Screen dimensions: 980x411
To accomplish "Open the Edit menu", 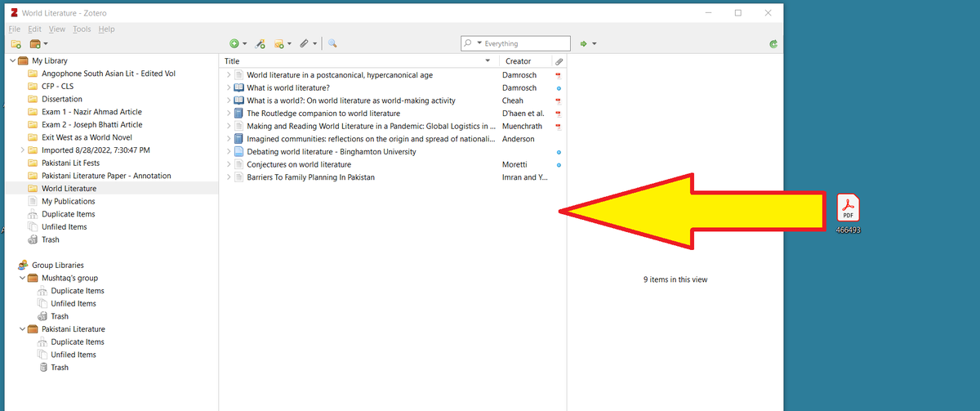I will (34, 29).
